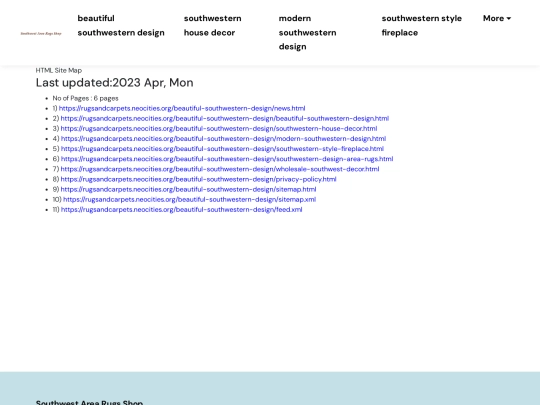Visit the modern-southwestern-design.html link
This screenshot has height=405, width=540.
coord(223,138)
